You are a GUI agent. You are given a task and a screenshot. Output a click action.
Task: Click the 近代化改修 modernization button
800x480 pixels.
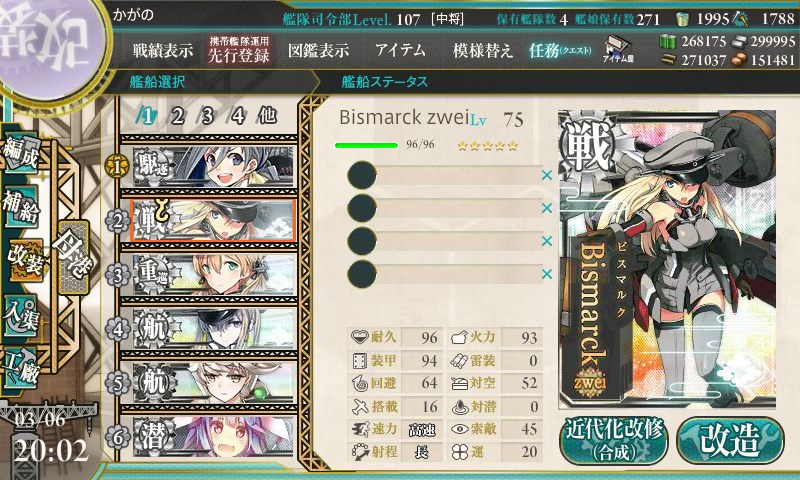point(614,440)
